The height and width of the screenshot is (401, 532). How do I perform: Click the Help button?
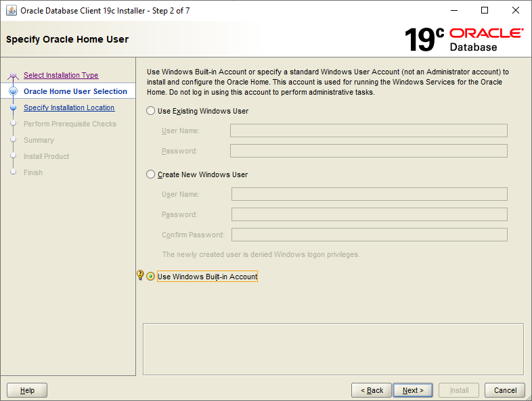tap(27, 390)
